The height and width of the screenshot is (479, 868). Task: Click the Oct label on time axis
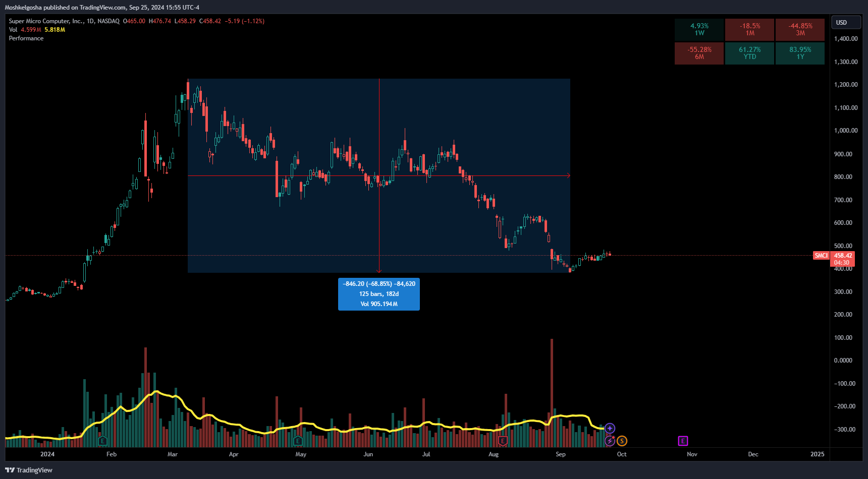tap(622, 454)
